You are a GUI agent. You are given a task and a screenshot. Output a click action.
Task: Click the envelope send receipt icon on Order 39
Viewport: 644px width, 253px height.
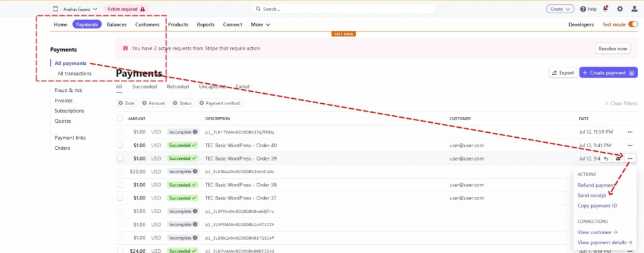pyautogui.click(x=618, y=159)
